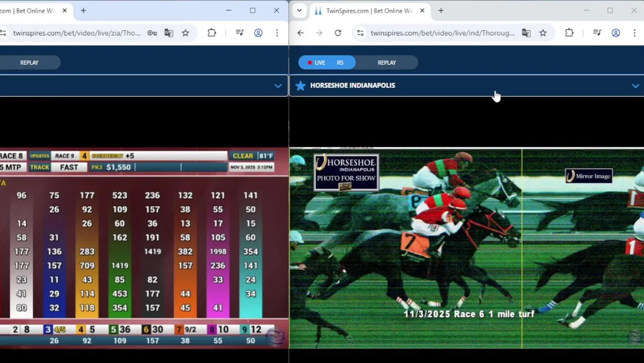Click the FAST track condition label

[69, 167]
